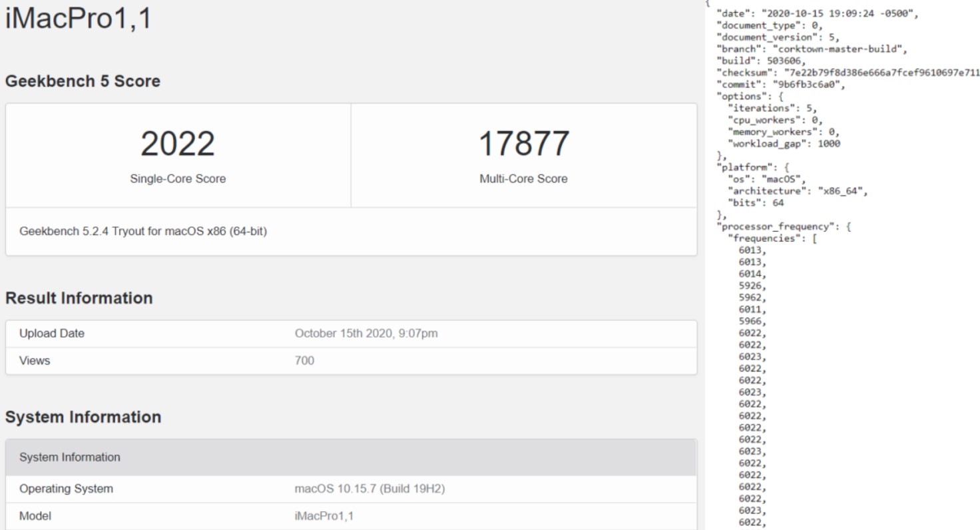The height and width of the screenshot is (530, 980).
Task: Click the JSON "document_type" line
Action: [x=769, y=26]
